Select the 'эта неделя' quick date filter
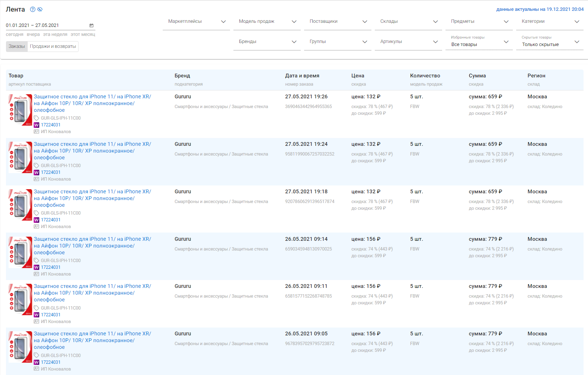Image resolution: width=588 pixels, height=375 pixels. coord(55,34)
